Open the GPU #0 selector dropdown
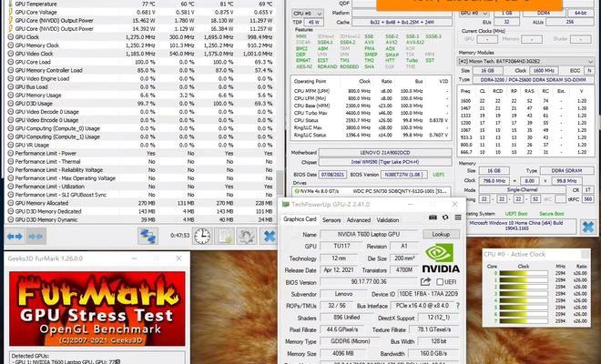The width and height of the screenshot is (601, 364). 474,13
